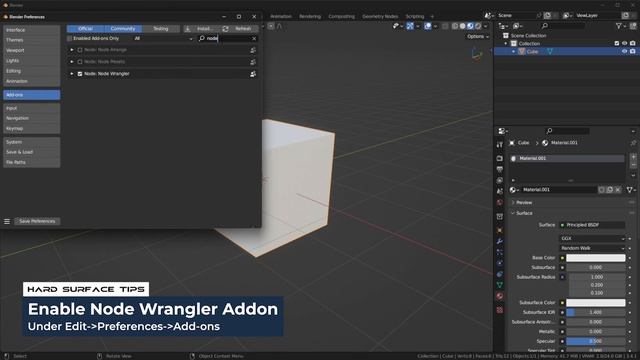Unlink Material.001 with the X icon

618,190
